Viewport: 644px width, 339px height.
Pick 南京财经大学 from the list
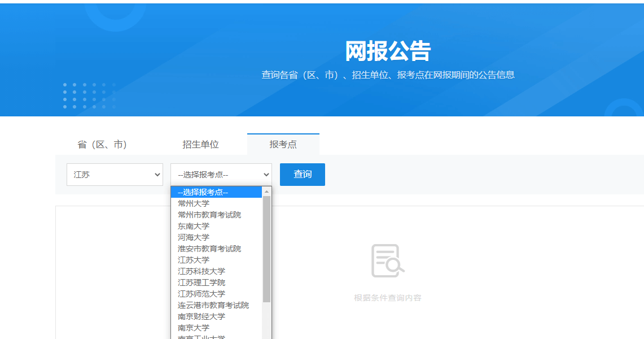pyautogui.click(x=201, y=316)
